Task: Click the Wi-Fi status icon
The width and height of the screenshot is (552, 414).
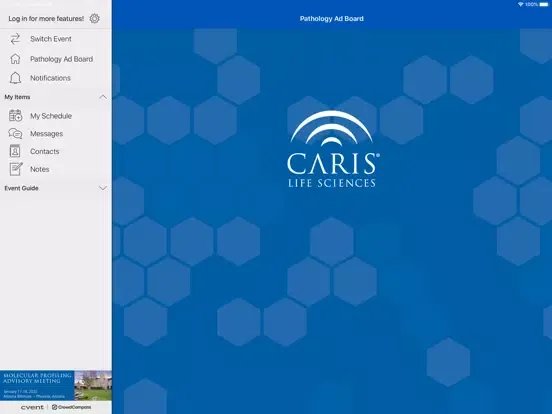Action: 520,4
